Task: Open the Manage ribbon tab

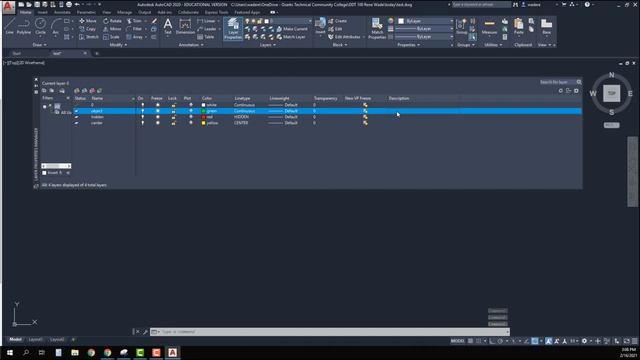Action: click(x=124, y=12)
